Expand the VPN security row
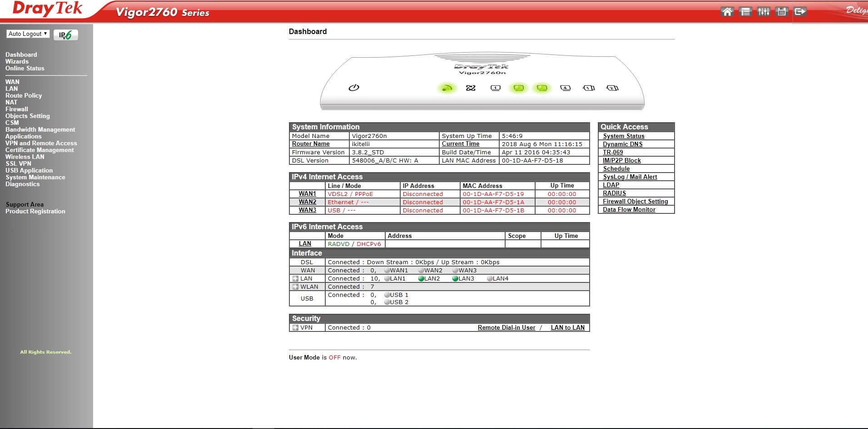 [295, 328]
